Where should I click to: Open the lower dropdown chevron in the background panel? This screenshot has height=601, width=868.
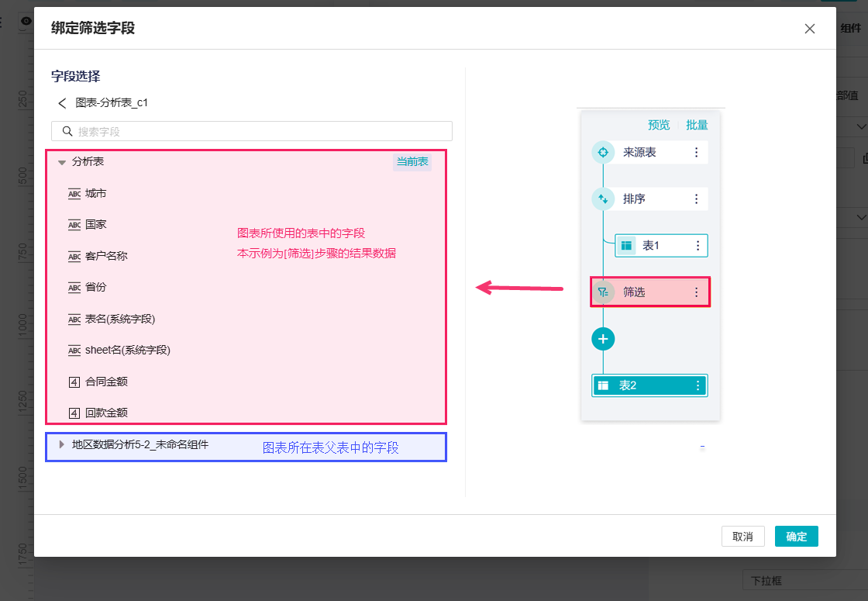(x=861, y=217)
